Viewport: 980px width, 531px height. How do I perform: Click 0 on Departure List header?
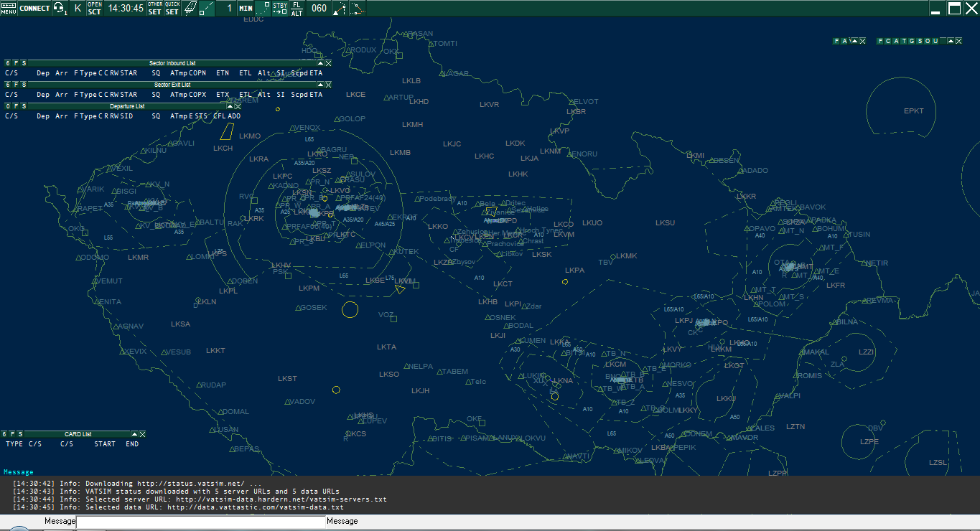[7, 106]
